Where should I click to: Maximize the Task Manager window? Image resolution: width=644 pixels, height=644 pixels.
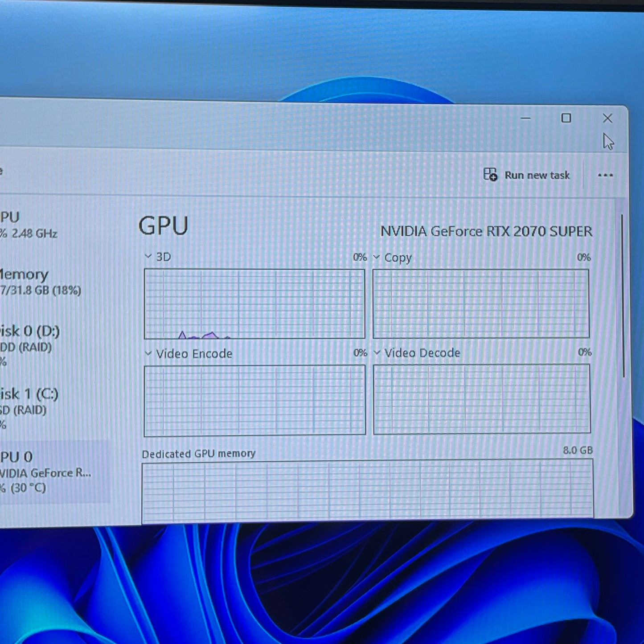[x=566, y=118]
